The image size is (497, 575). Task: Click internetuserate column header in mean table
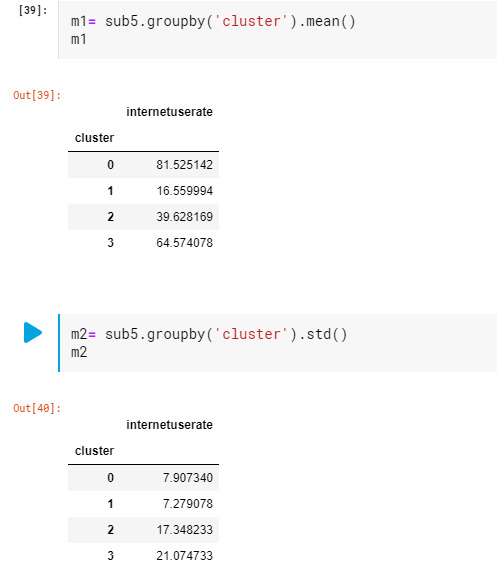pos(169,111)
